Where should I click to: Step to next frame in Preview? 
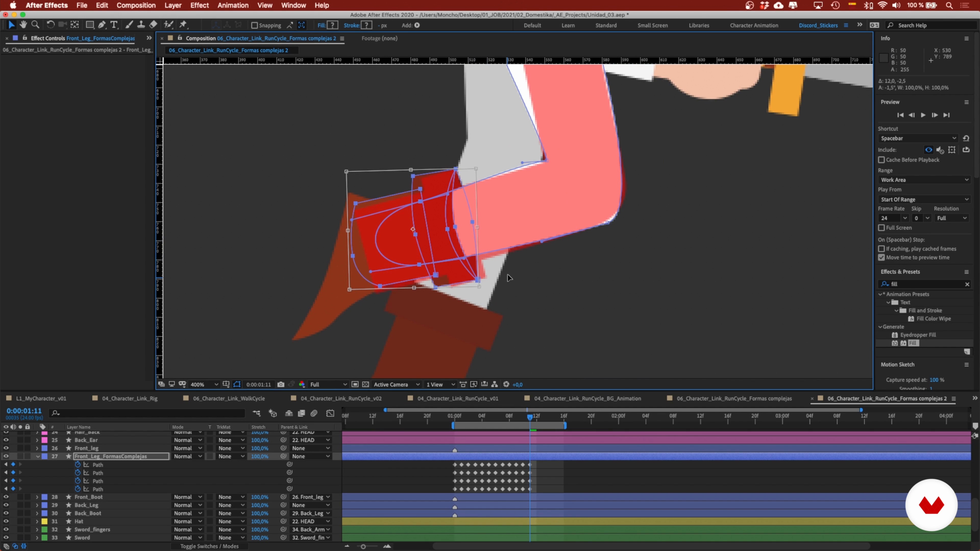pyautogui.click(x=935, y=115)
